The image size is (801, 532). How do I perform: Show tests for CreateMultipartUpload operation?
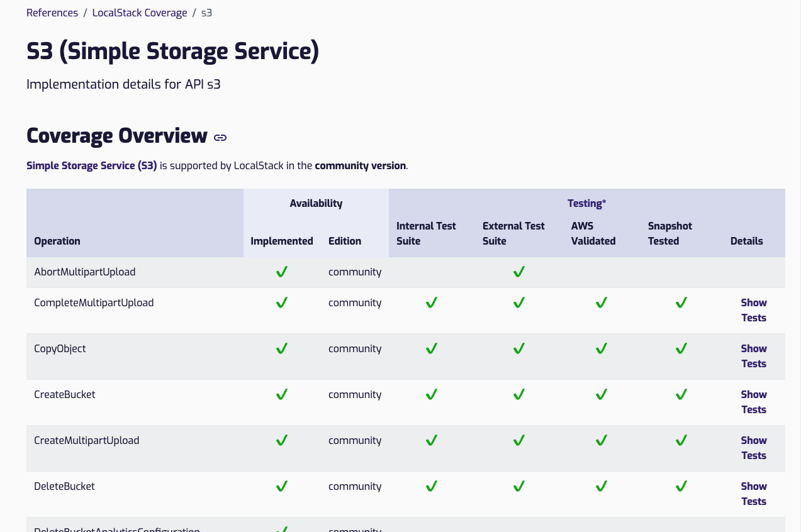coord(753,448)
